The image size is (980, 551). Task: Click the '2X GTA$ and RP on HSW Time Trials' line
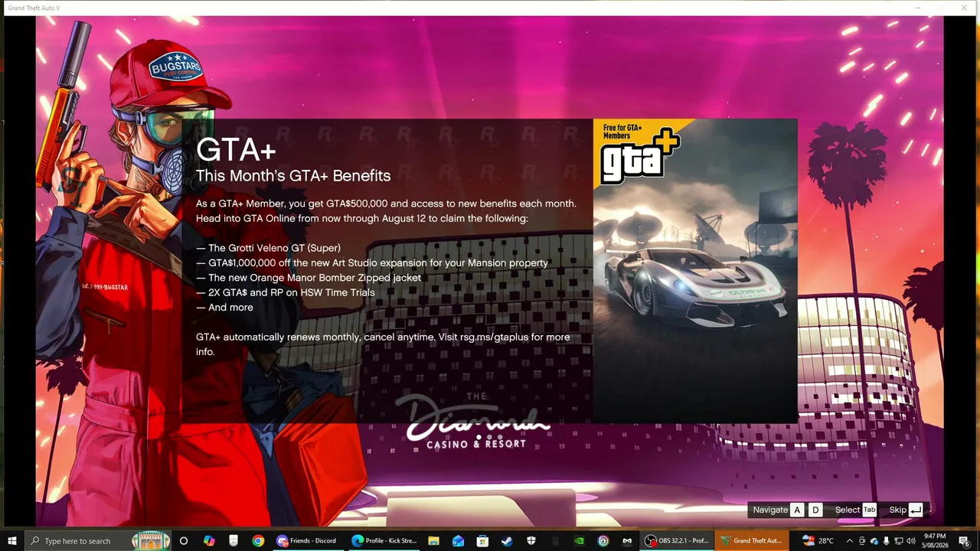[x=286, y=292]
